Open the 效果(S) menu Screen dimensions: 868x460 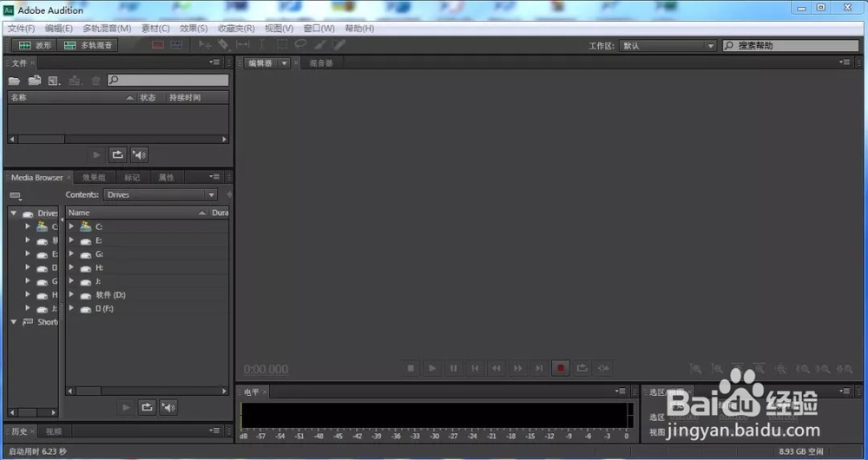click(194, 29)
